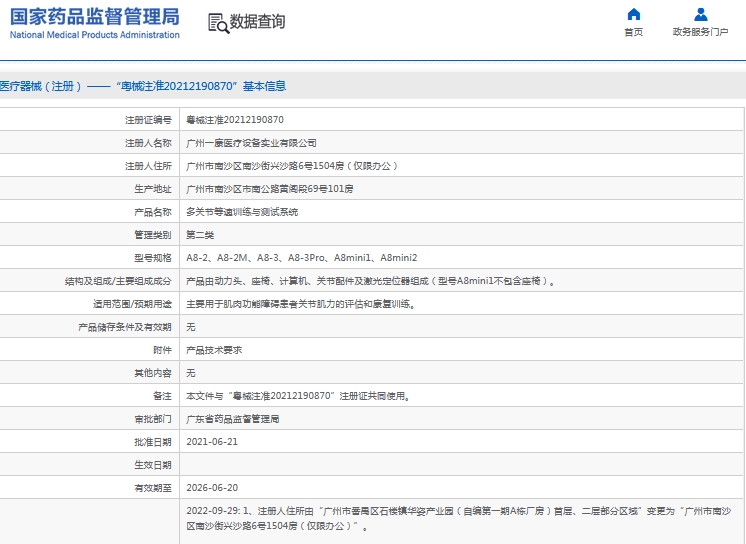This screenshot has width=746, height=544.
Task: Click the home house icon
Action: click(633, 14)
